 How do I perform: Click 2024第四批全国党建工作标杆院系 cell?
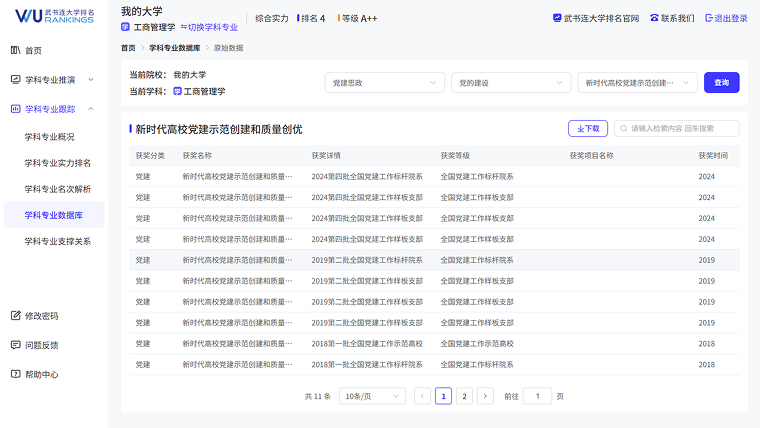367,176
